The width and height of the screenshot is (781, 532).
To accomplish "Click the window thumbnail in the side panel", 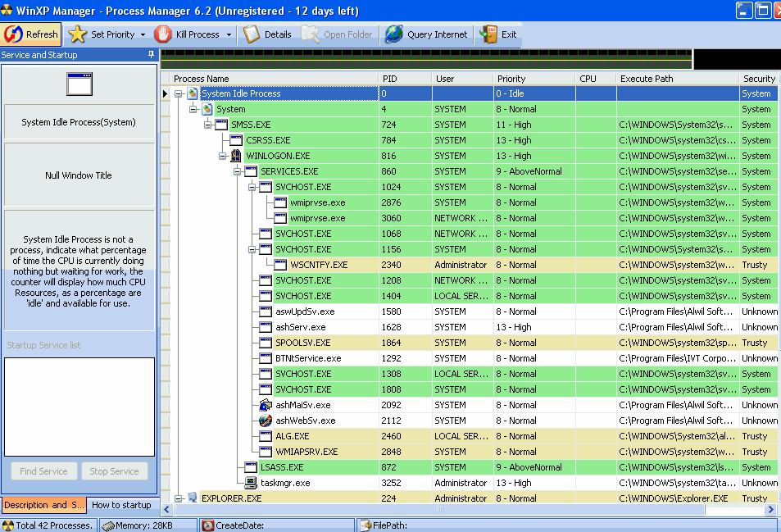I will click(x=79, y=84).
